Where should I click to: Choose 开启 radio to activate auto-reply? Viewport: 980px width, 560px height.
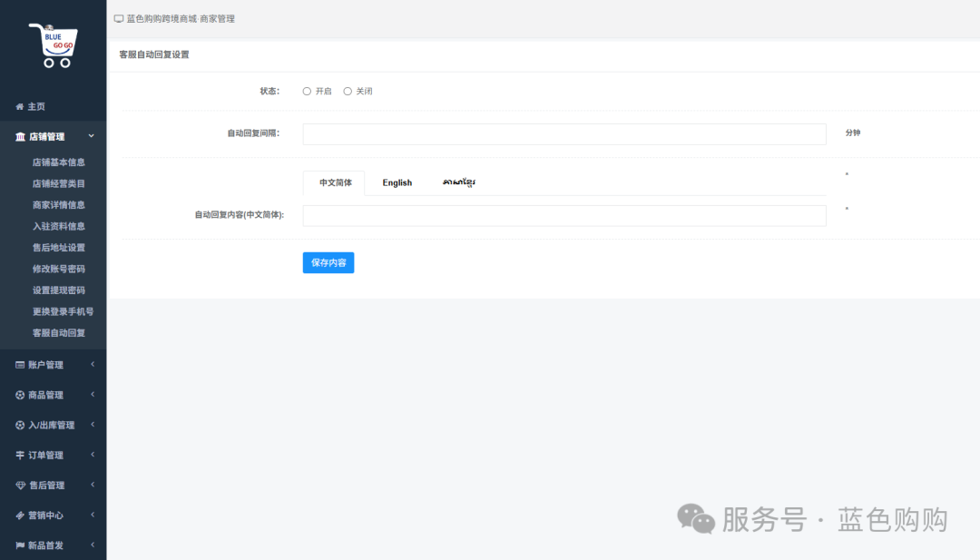coord(307,91)
